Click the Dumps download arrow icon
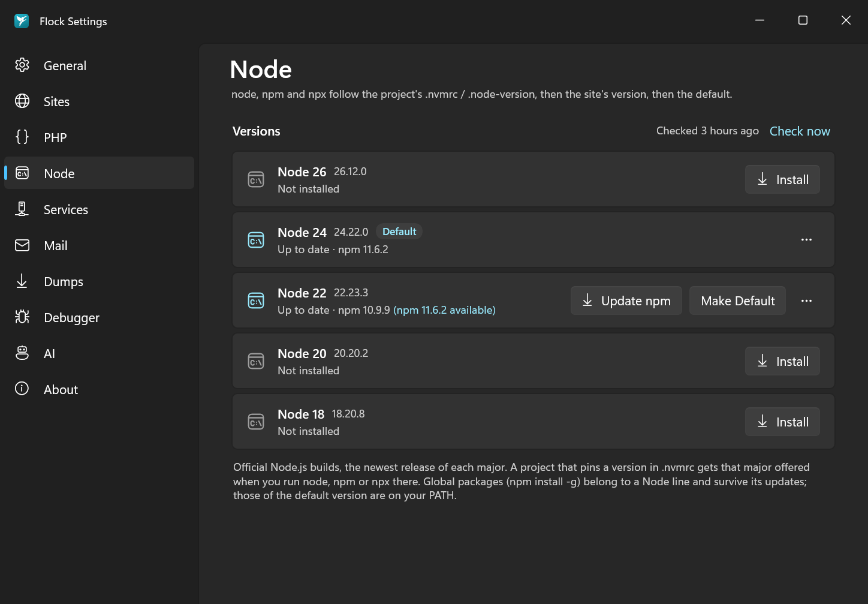 coord(22,281)
